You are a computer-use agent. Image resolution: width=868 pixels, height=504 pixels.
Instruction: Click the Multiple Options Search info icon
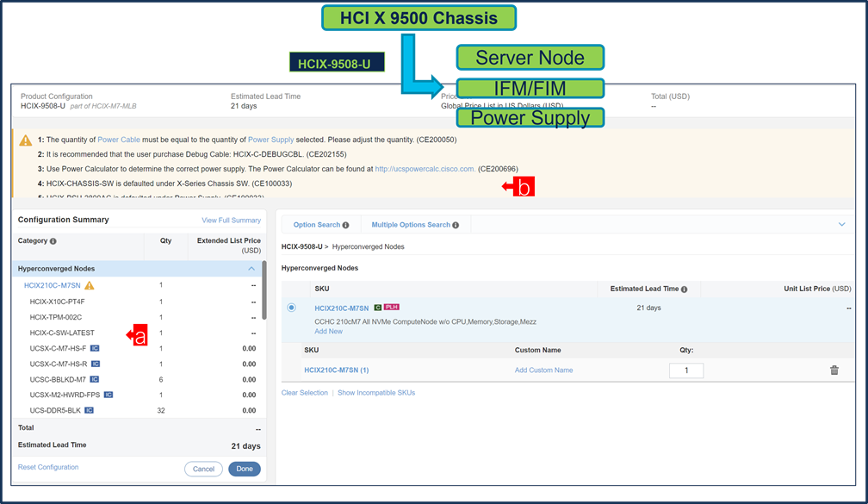(456, 226)
